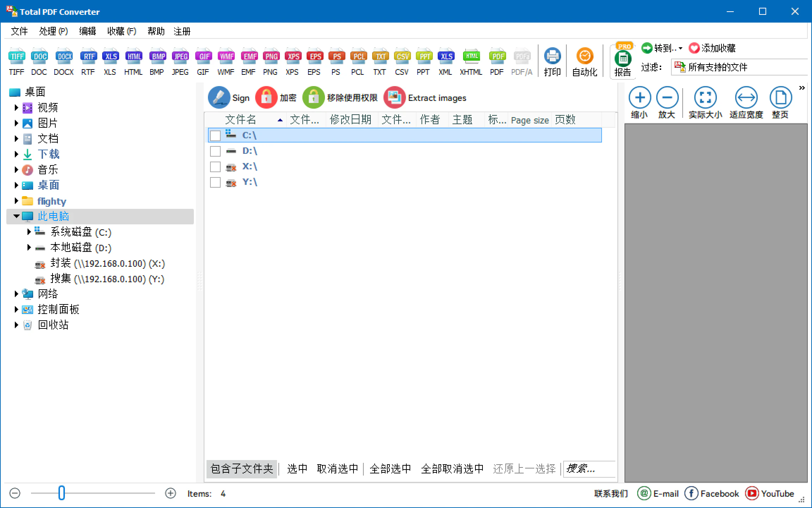The height and width of the screenshot is (508, 812).
Task: Open the 收藏 (F) menu
Action: (122, 31)
